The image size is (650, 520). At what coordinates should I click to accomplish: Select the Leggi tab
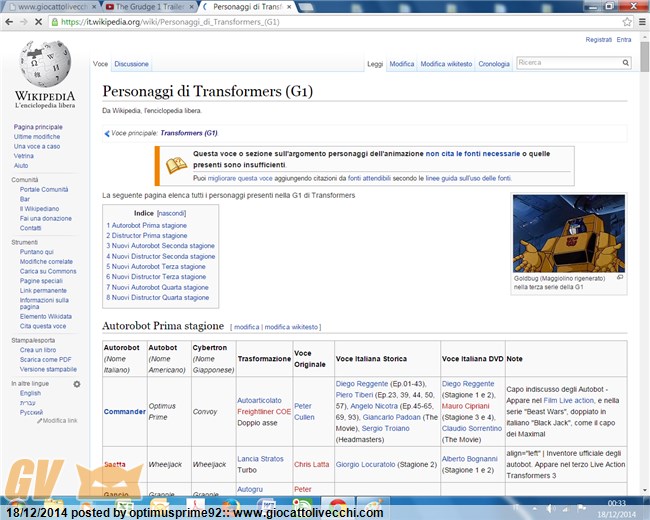[x=375, y=64]
